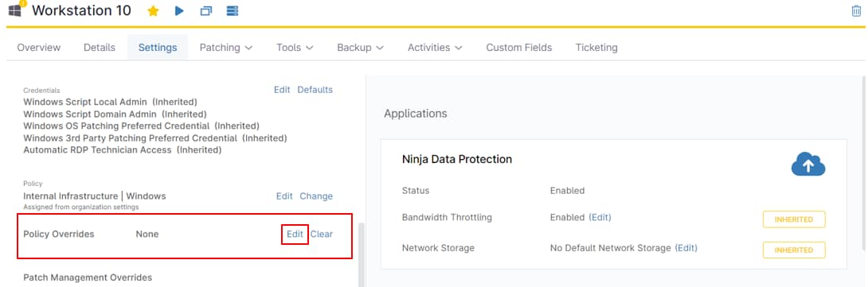
Task: Select the Windows Script Local Admin credential
Action: click(x=110, y=102)
